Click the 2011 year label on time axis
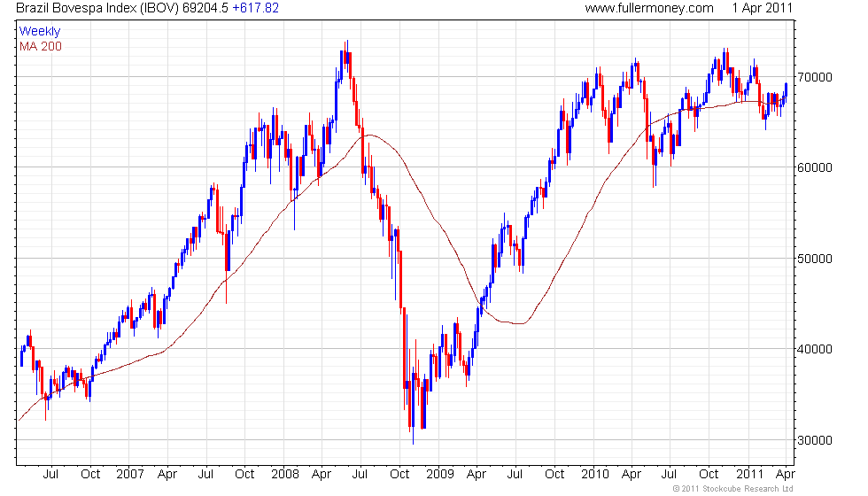Viewport: 868px width, 496px height. pyautogui.click(x=750, y=475)
